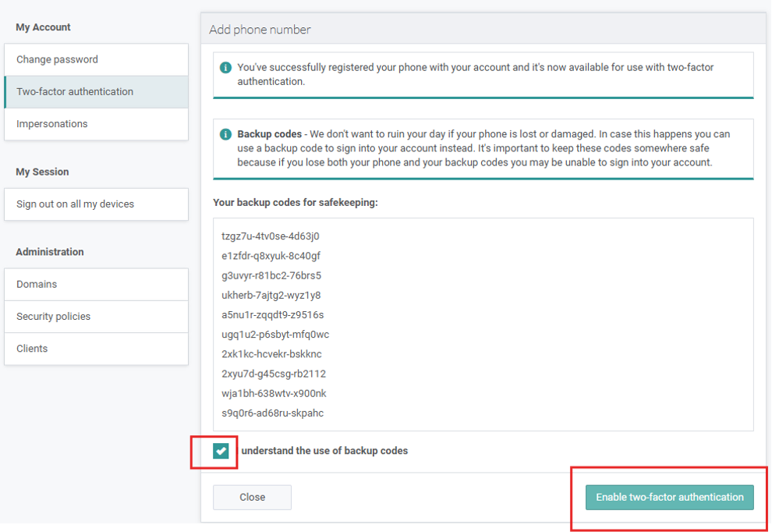
Task: Click Enable two-factor authentication button
Action: [669, 497]
